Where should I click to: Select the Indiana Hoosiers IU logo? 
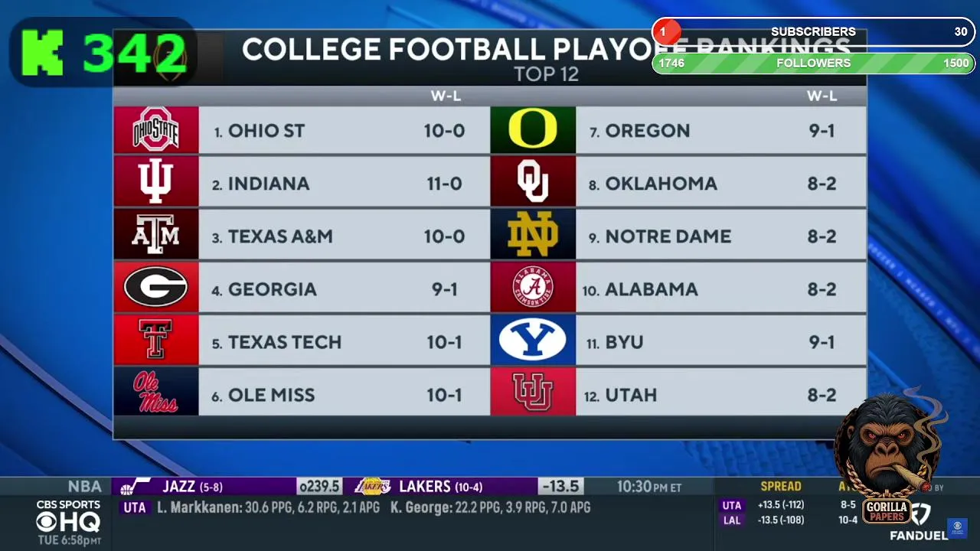click(x=155, y=183)
